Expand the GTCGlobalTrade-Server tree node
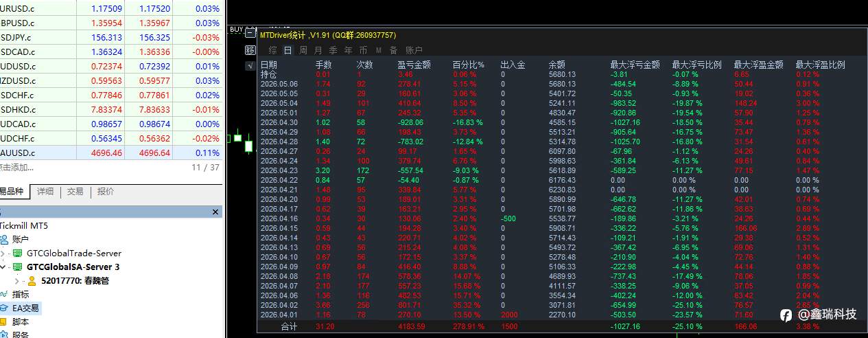This screenshot has height=338, width=868. [x=3, y=253]
